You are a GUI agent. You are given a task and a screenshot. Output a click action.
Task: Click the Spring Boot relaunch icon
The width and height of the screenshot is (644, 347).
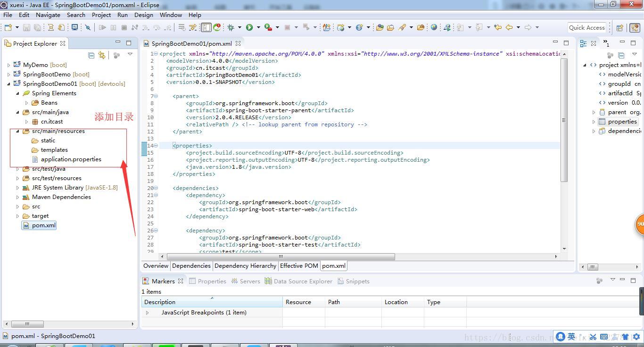click(x=217, y=27)
